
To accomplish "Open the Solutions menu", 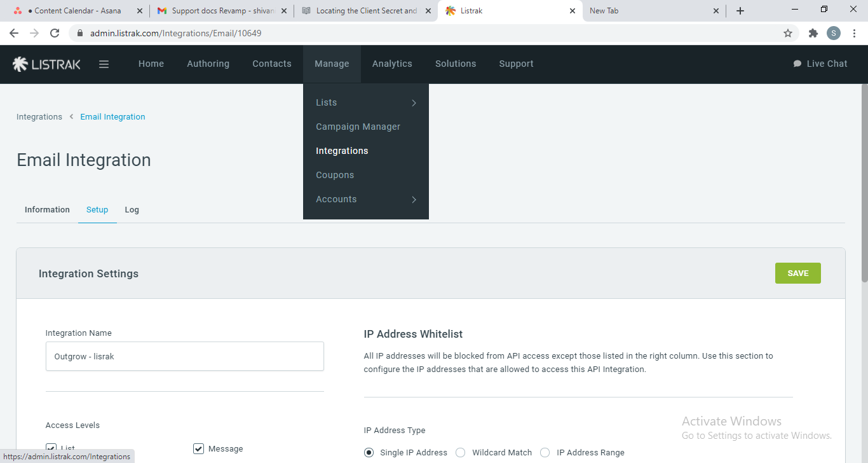I will click(456, 64).
